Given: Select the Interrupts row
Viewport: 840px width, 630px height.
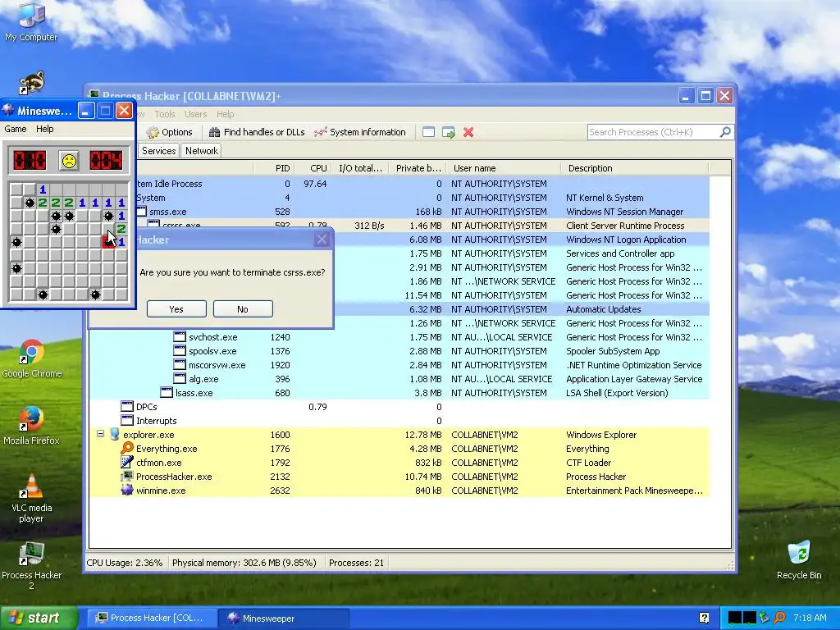Looking at the screenshot, I should tap(399, 421).
